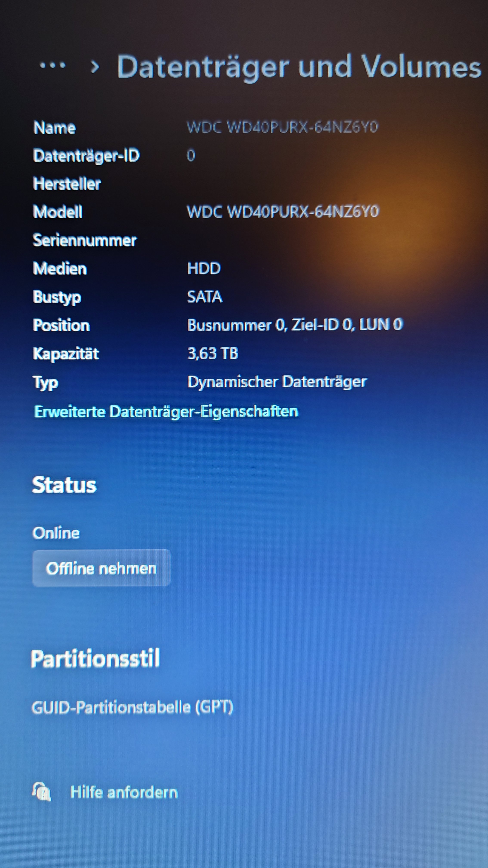Click the Partitionsstil section heading
This screenshot has height=868, width=488.
[95, 658]
